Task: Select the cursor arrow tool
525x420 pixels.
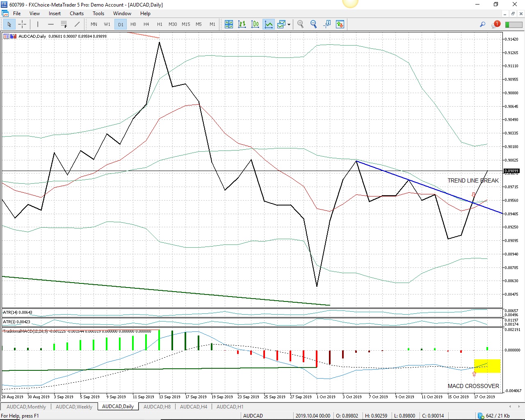Action: pyautogui.click(x=9, y=24)
